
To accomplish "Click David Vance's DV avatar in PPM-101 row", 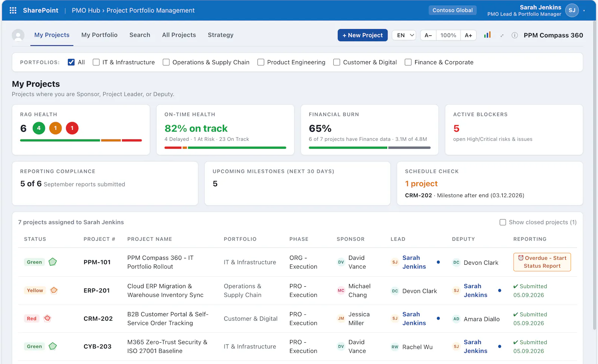I will click(341, 262).
